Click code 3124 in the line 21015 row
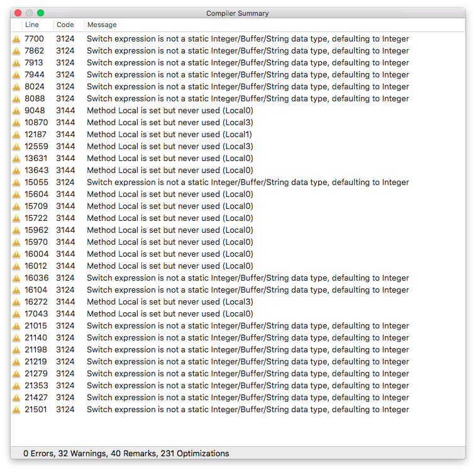 click(x=65, y=326)
